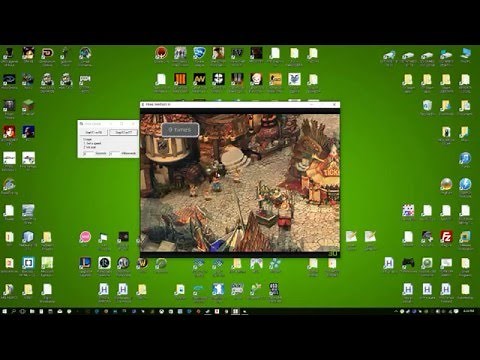Launch the red FileZilla Fz desktop icon
The width and height of the screenshot is (480, 360).
pyautogui.click(x=446, y=237)
